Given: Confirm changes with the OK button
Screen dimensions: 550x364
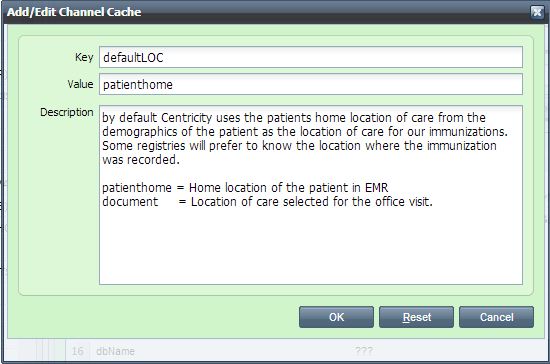Looking at the screenshot, I should pos(336,317).
